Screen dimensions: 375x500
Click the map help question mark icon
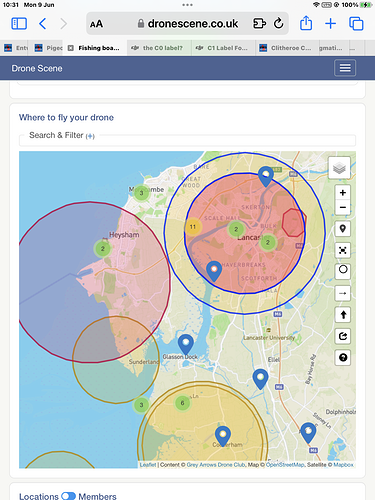343,358
